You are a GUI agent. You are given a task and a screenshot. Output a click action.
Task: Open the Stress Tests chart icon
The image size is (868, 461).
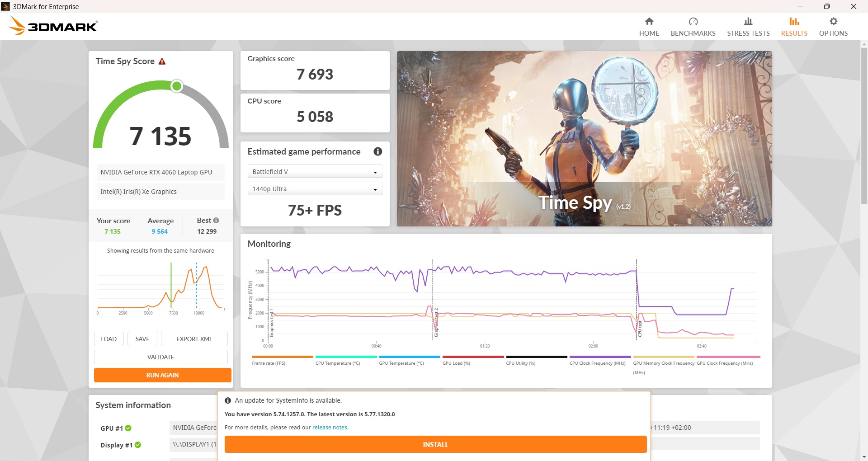[x=748, y=22]
